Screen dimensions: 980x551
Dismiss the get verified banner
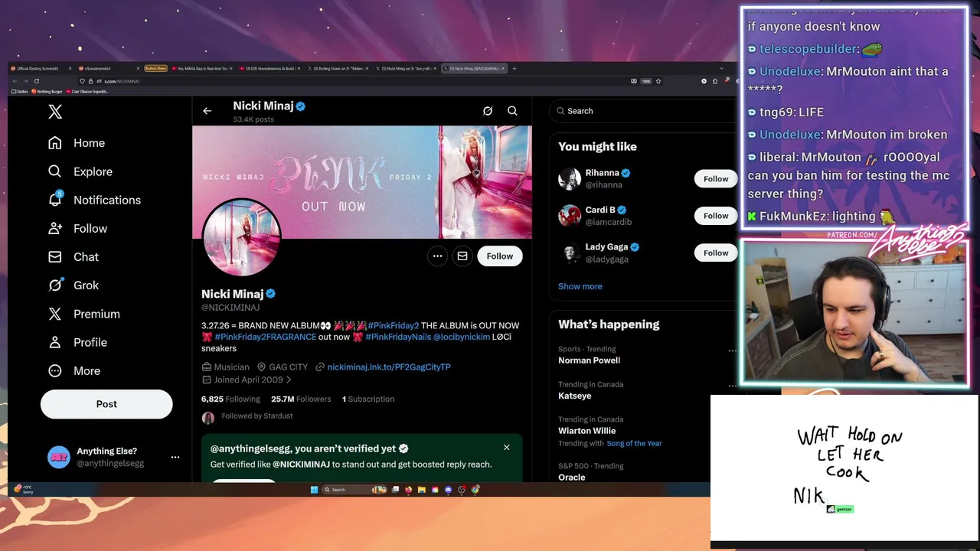point(506,447)
